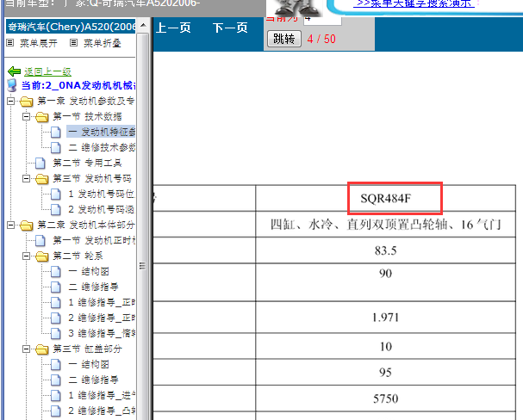The height and width of the screenshot is (420, 523).
Task: Click the sidebar scrollbar up arrow
Action: [x=143, y=25]
